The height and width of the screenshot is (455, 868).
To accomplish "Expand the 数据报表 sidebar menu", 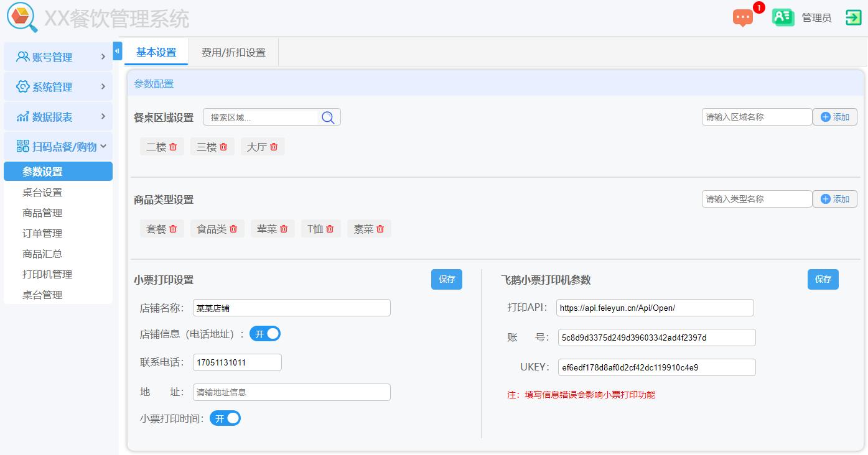I will (58, 116).
